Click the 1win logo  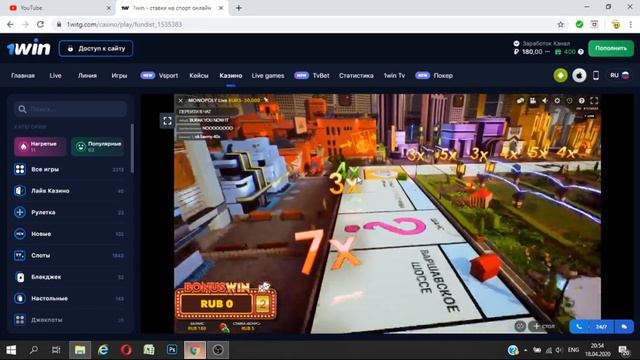point(29,48)
